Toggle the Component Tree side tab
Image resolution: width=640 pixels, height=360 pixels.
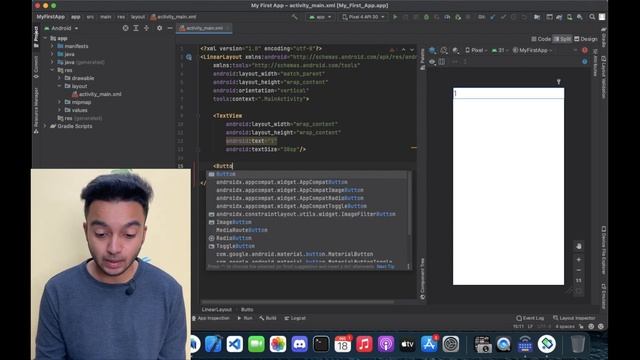422,279
